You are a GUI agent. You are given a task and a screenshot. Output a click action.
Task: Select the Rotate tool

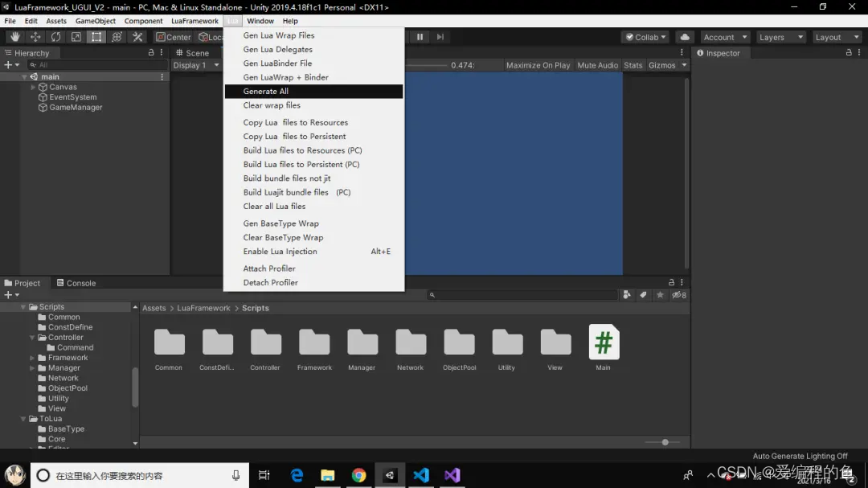54,36
